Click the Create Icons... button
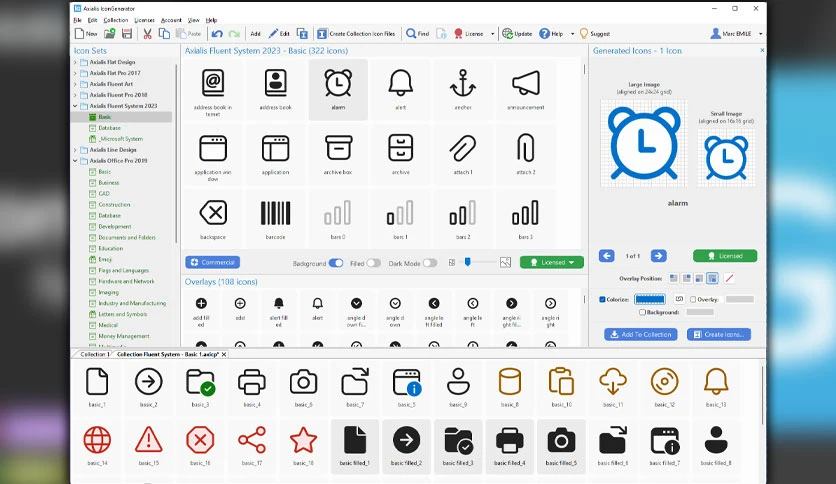The width and height of the screenshot is (836, 484). (719, 334)
